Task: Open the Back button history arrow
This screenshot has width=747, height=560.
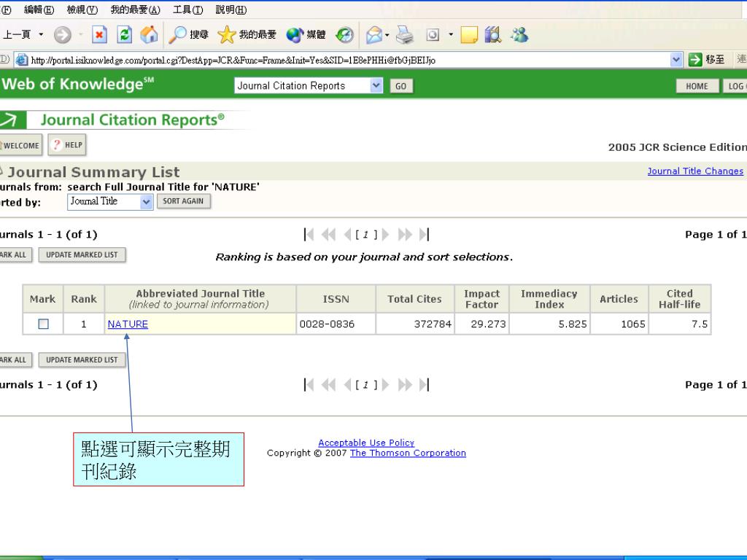Action: (x=41, y=35)
